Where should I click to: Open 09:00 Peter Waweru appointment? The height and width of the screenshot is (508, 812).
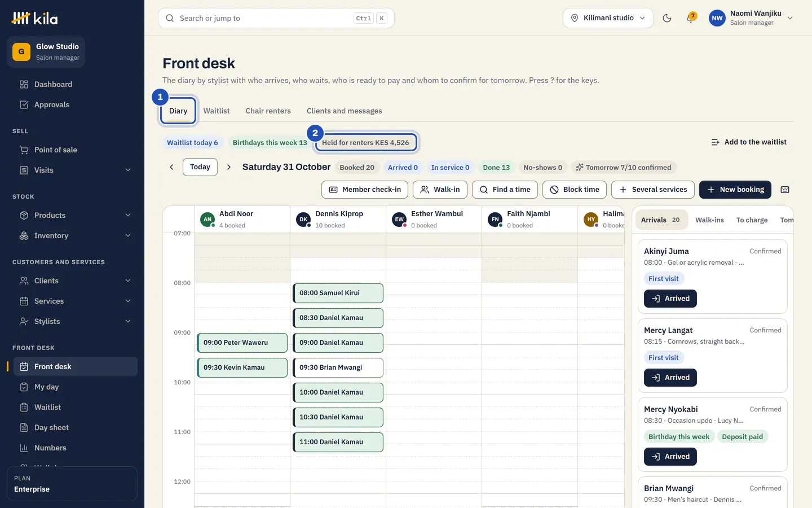pyautogui.click(x=242, y=343)
